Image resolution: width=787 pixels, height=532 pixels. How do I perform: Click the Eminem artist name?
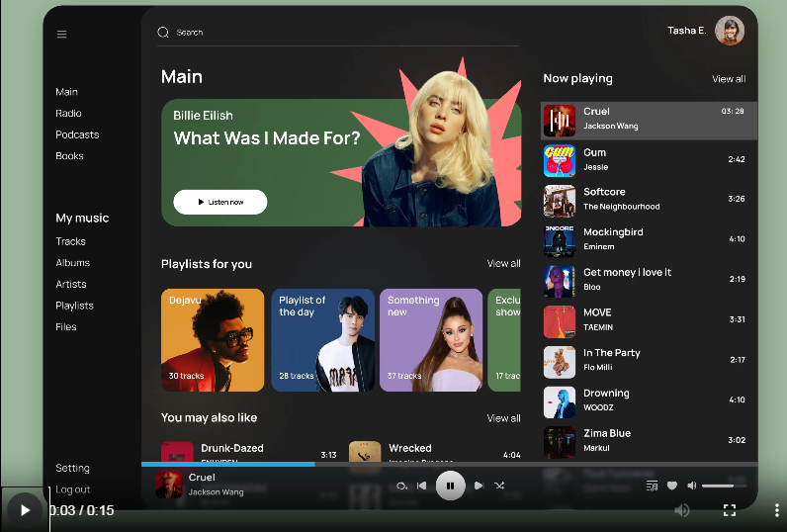[x=599, y=246]
